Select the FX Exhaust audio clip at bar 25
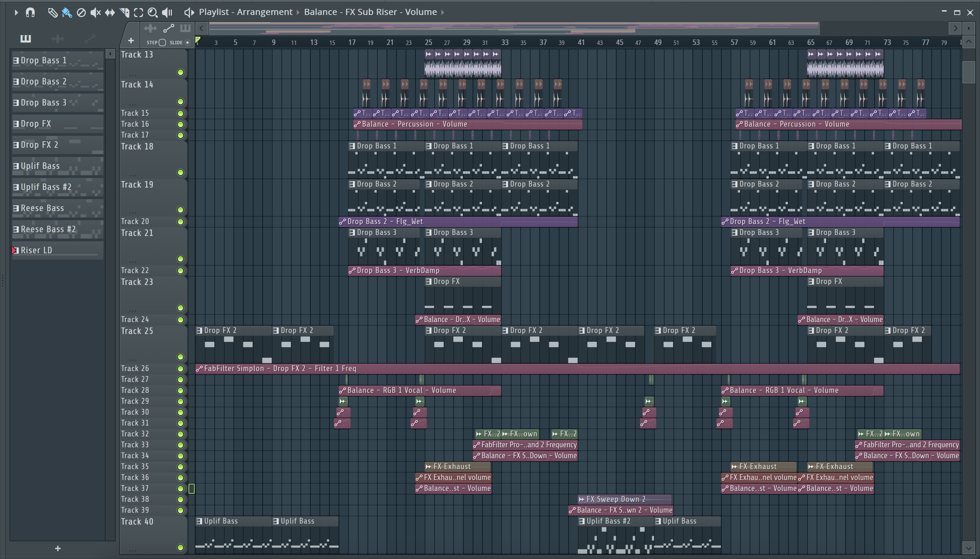 click(458, 467)
